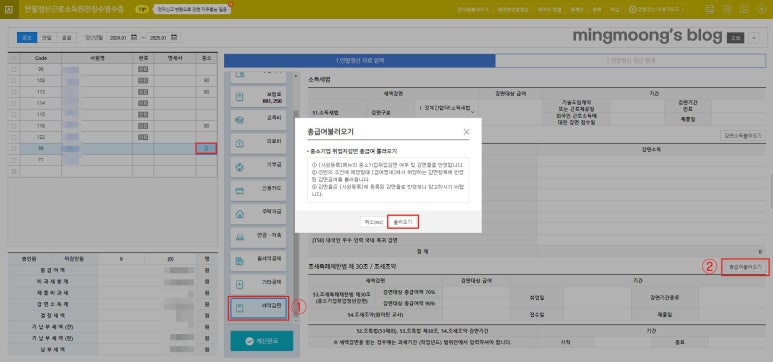773x362 pixels.
Task: Click the print icon in top bar
Action: 709,9
